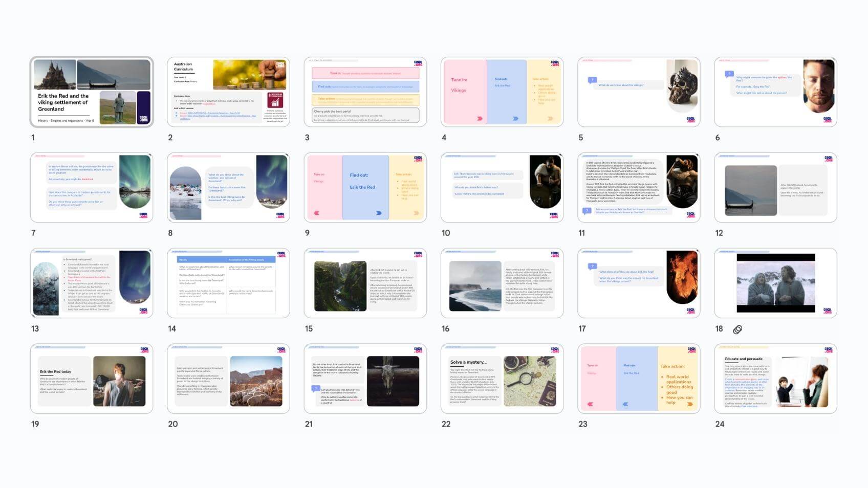Select the title slide about Erik the Red
The image size is (868, 488).
[92, 92]
